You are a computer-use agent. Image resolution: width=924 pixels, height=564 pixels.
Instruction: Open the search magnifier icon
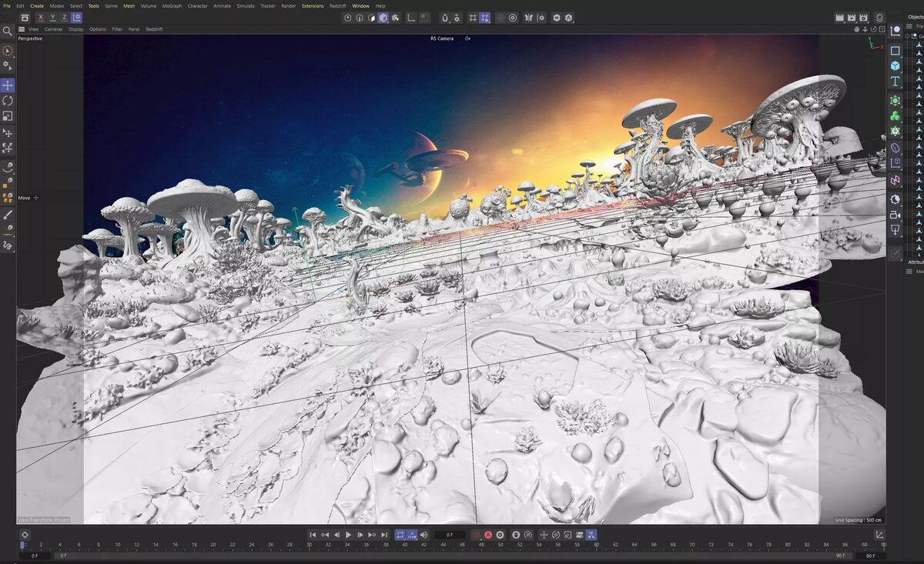point(7,31)
